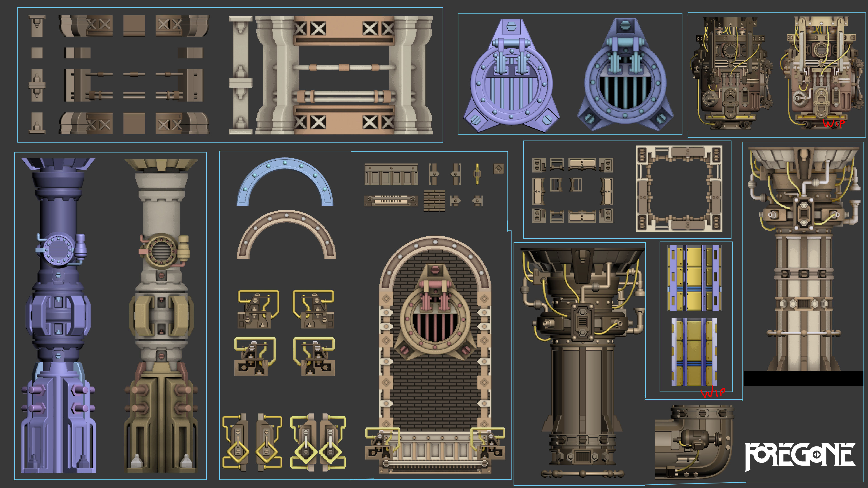
Task: Select the tall beige textured pillar
Action: (x=161, y=316)
